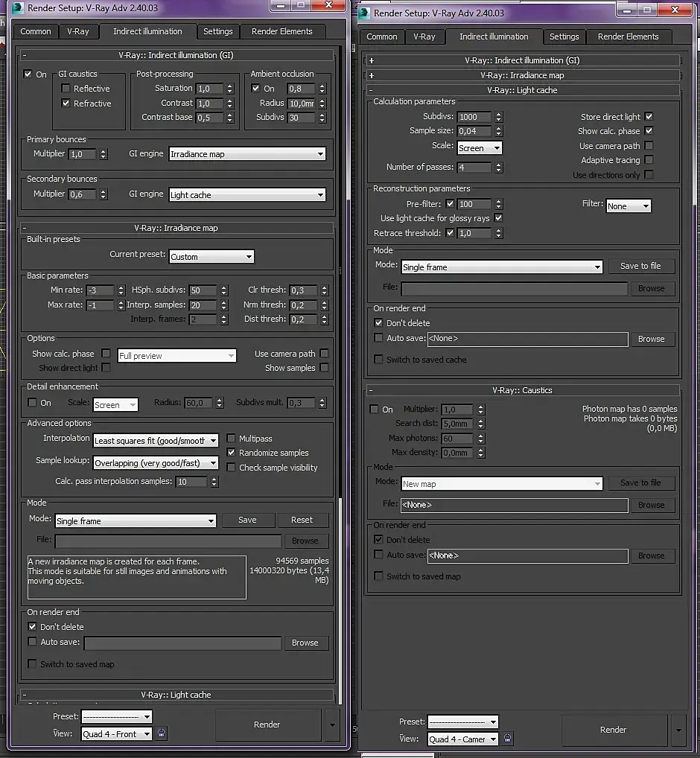The image size is (700, 758).
Task: Switch to V-Ray tab in left window
Action: click(78, 31)
